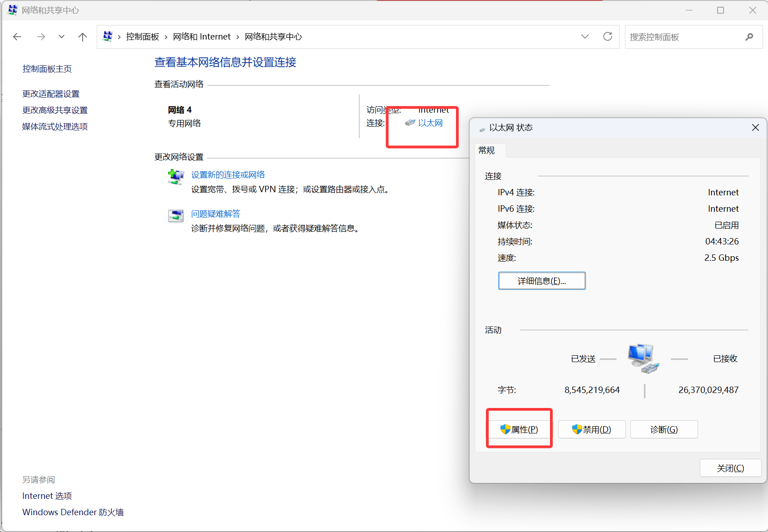
Task: Click the control panel icon in address bar
Action: point(108,36)
